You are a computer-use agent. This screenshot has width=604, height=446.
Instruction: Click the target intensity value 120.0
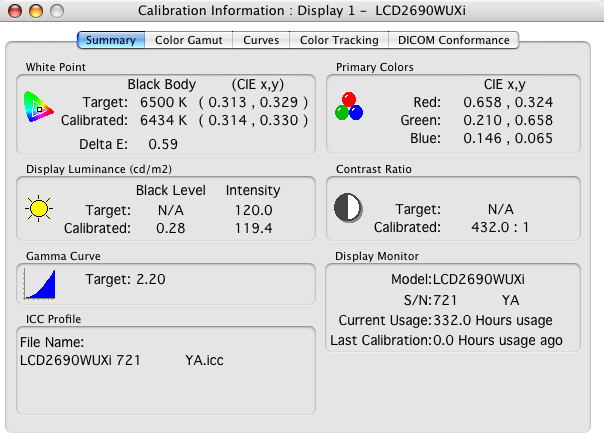coord(253,210)
